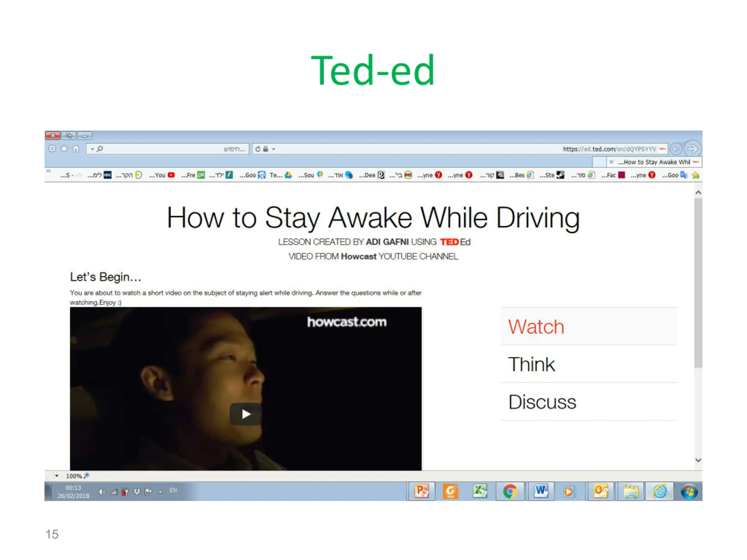Close the 'How to Stay Awake' tab
The height and width of the screenshot is (560, 747).
pos(611,162)
